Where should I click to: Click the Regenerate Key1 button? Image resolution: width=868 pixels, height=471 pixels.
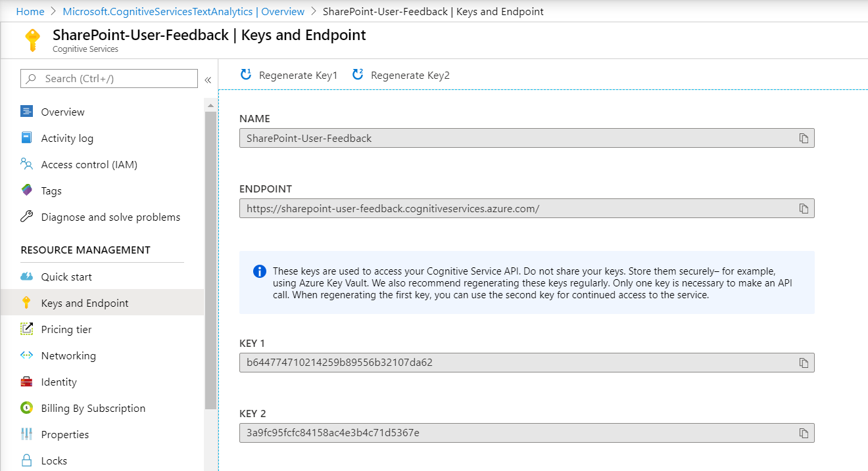(x=289, y=75)
